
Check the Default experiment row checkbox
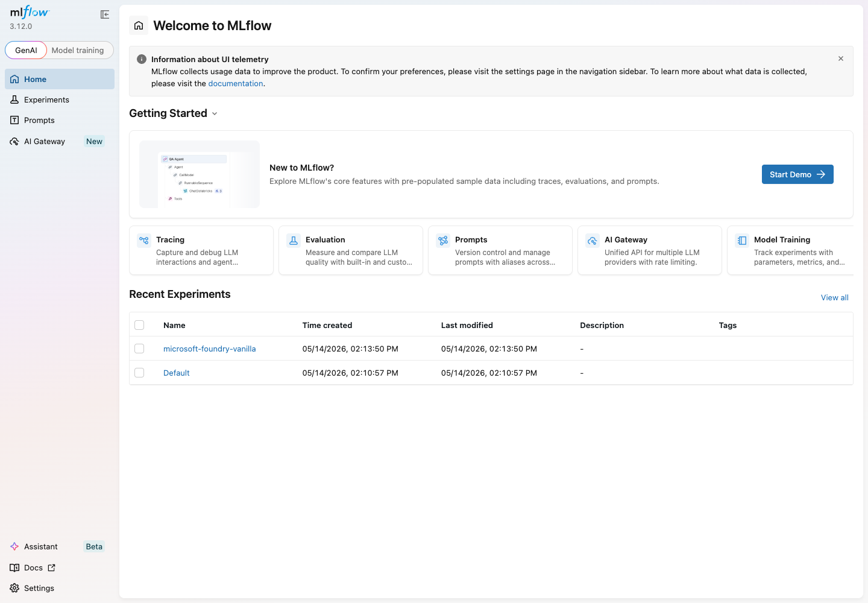pyautogui.click(x=139, y=373)
